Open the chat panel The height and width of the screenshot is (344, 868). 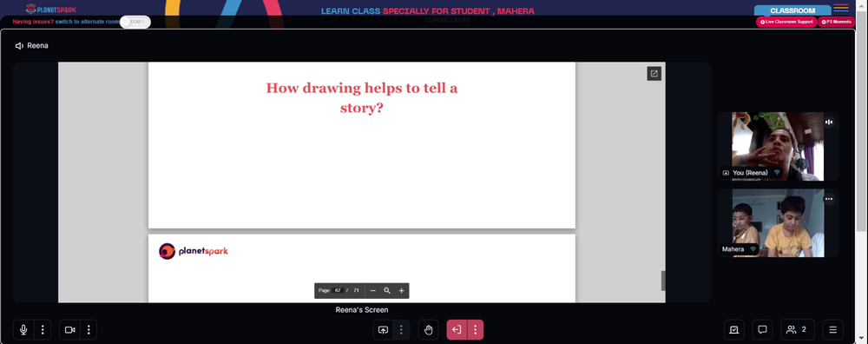(x=762, y=329)
